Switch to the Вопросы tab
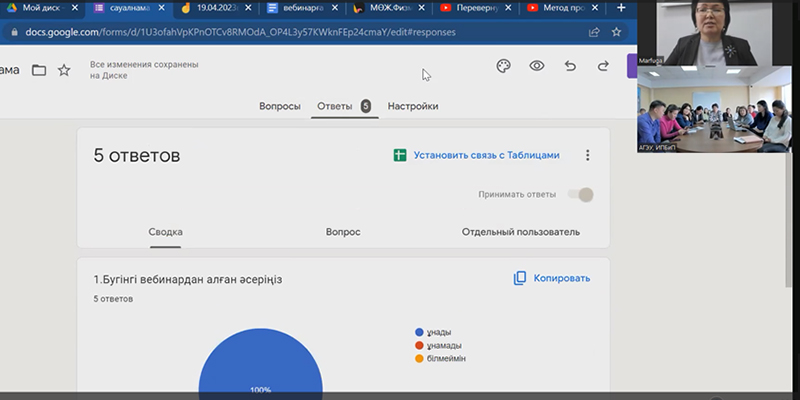Image resolution: width=800 pixels, height=400 pixels. tap(279, 106)
